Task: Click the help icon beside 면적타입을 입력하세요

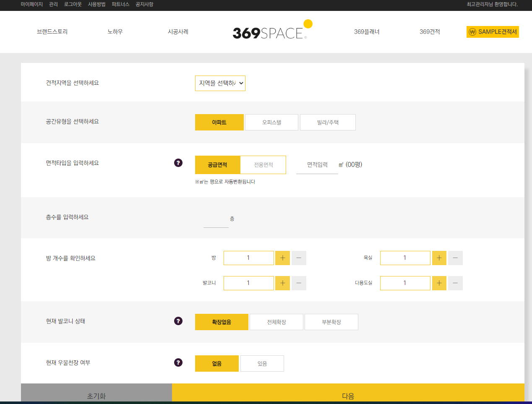Action: [x=178, y=163]
